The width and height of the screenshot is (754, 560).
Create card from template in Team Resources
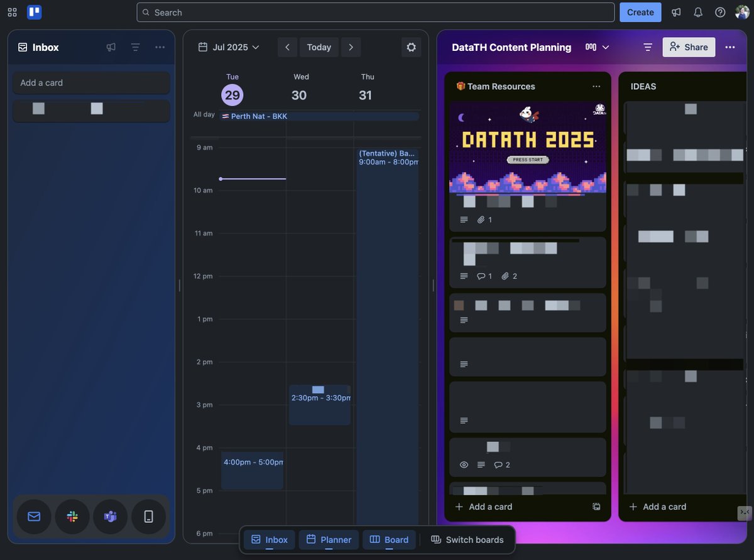596,507
